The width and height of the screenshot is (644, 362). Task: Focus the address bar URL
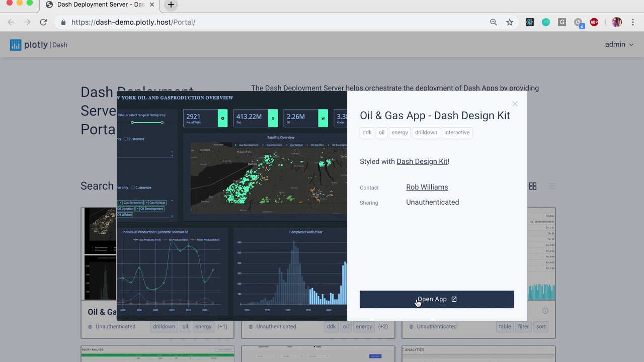click(133, 22)
